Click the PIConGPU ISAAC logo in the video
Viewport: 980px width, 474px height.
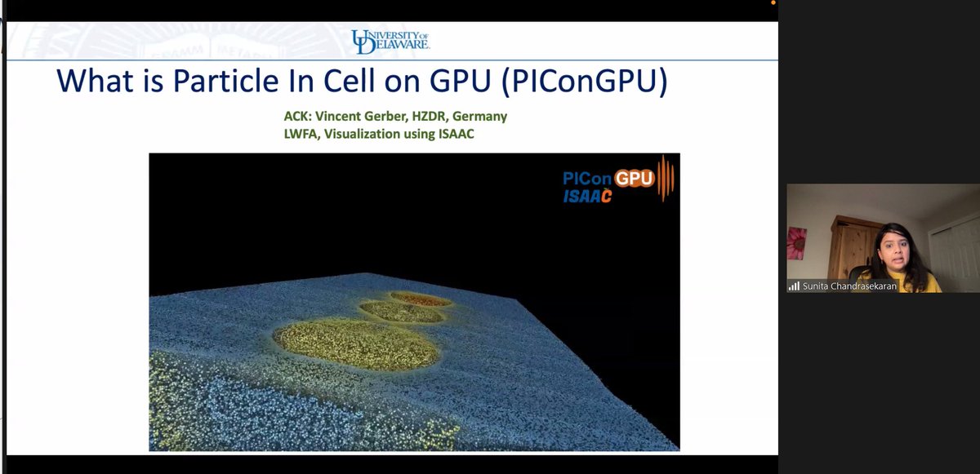[x=619, y=180]
